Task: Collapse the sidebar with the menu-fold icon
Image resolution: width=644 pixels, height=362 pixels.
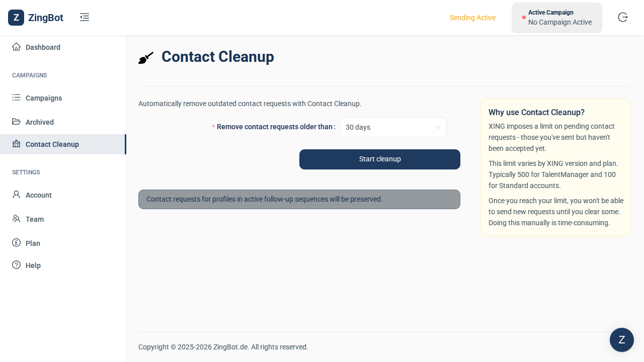Action: coord(85,18)
